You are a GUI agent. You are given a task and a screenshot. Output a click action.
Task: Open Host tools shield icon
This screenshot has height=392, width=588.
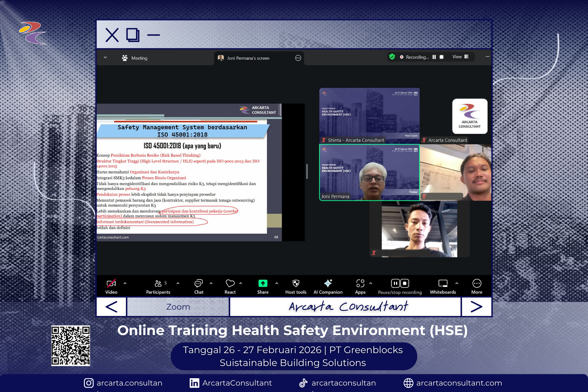[296, 284]
